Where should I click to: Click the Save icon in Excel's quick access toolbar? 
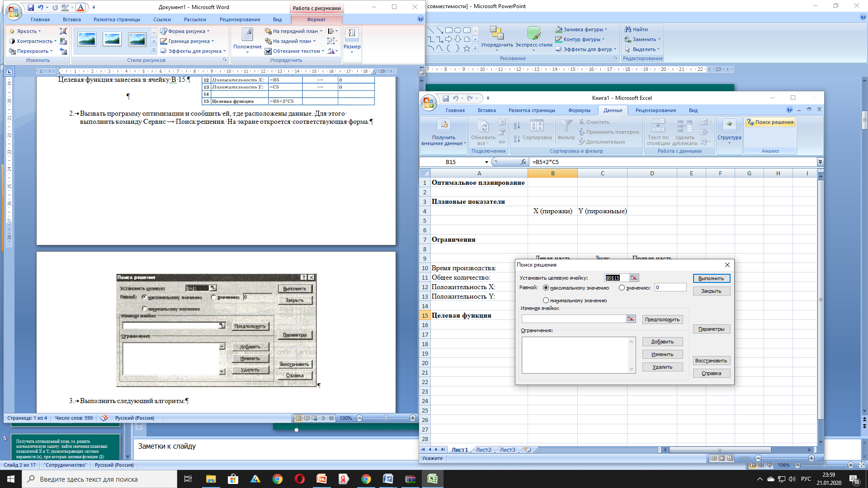tap(446, 98)
